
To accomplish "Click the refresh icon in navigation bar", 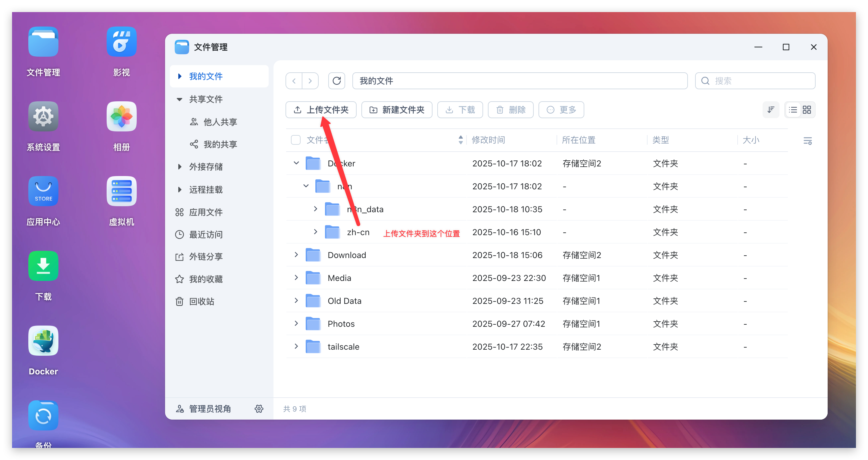I will pos(337,81).
